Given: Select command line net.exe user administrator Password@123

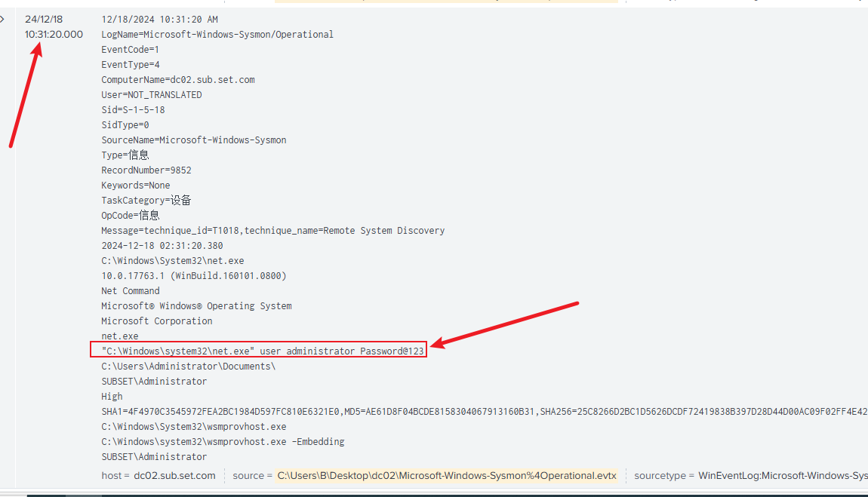Looking at the screenshot, I should (263, 351).
